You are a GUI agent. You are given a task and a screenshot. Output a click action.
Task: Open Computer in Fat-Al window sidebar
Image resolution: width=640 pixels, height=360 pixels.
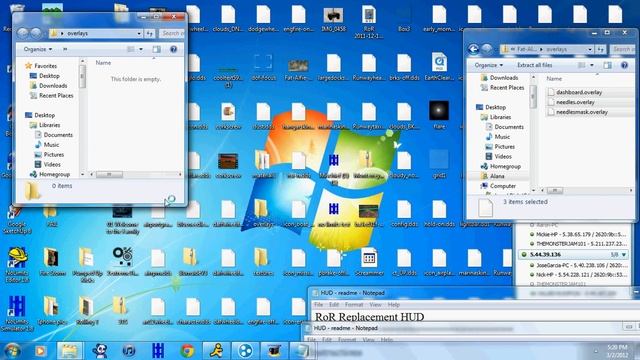(x=502, y=186)
